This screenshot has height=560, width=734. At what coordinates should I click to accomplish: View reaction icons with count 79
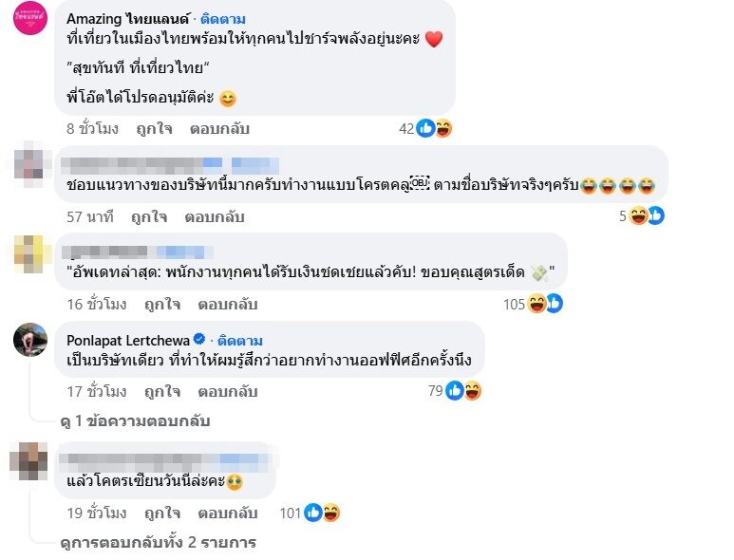coord(463,390)
